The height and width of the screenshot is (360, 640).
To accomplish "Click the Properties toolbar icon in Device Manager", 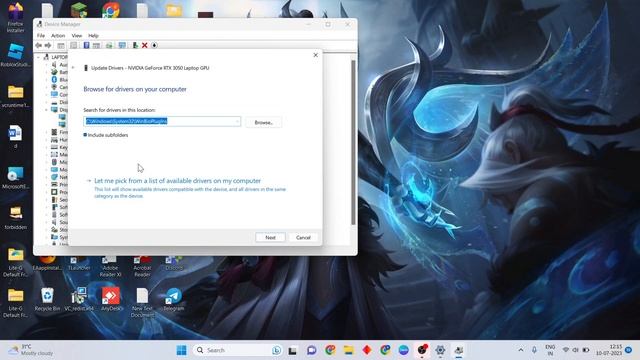I will coord(73,45).
